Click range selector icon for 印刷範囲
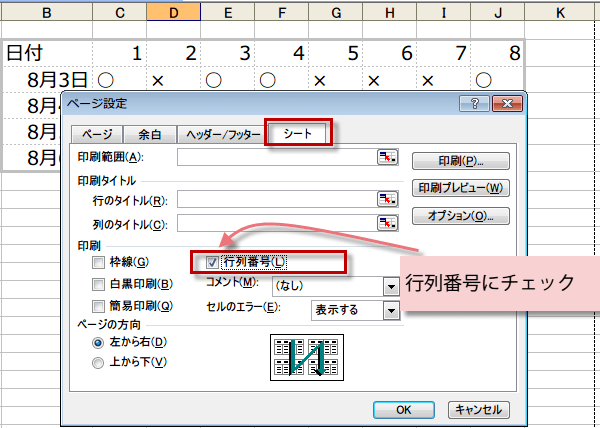 coord(388,157)
